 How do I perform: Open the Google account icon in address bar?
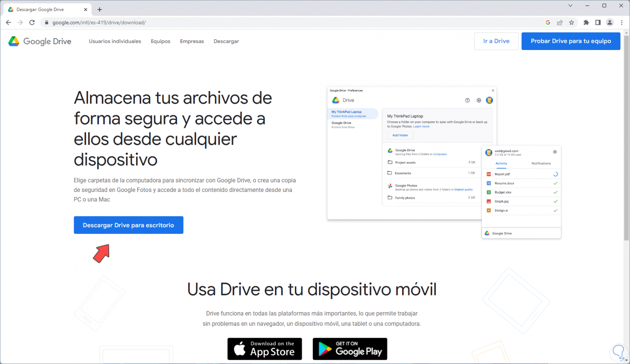[x=548, y=23]
